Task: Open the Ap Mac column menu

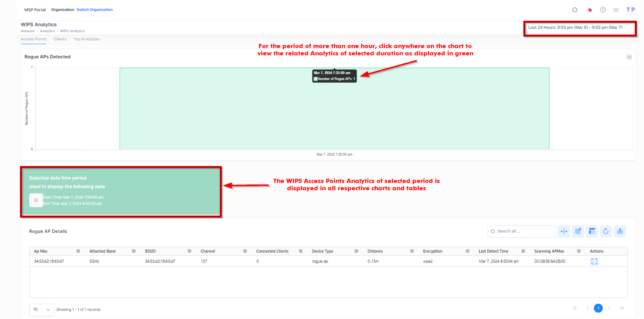Action: point(78,251)
